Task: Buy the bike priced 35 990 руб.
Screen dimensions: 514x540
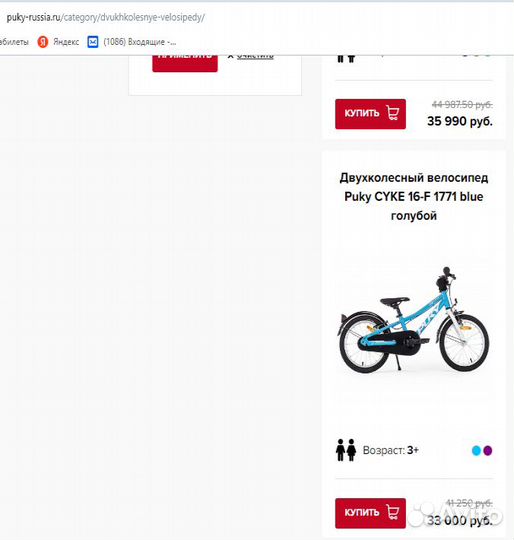Action: coord(370,114)
